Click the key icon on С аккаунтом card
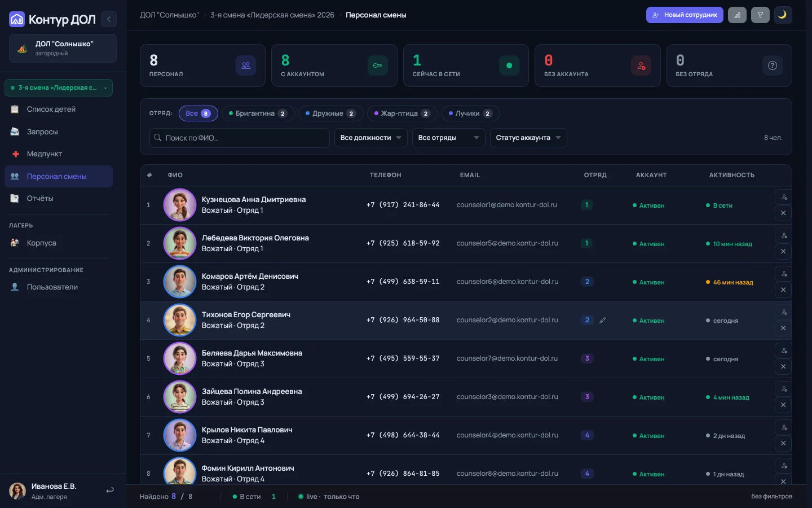The width and height of the screenshot is (812, 508). point(378,65)
